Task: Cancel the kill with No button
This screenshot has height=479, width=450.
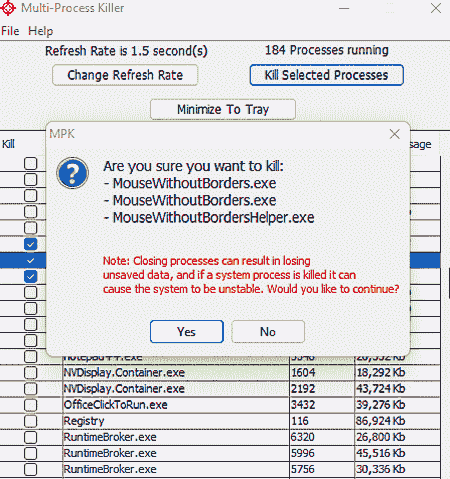Action: pyautogui.click(x=268, y=332)
